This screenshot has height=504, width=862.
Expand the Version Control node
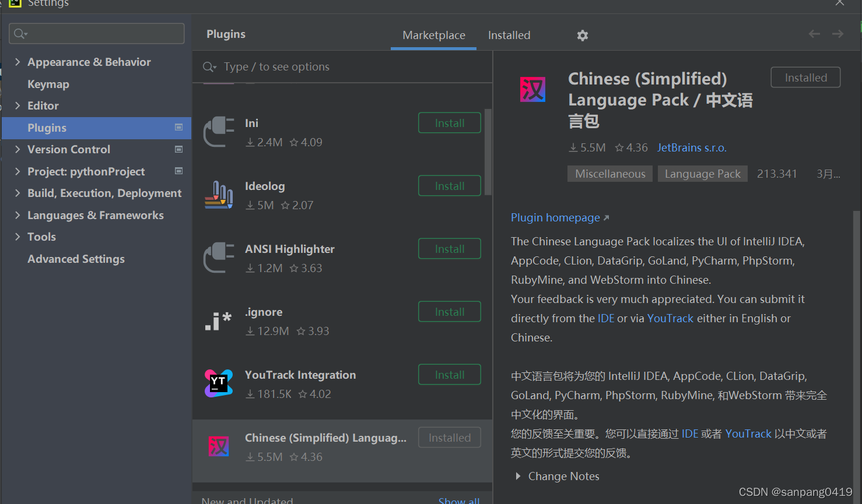point(17,149)
